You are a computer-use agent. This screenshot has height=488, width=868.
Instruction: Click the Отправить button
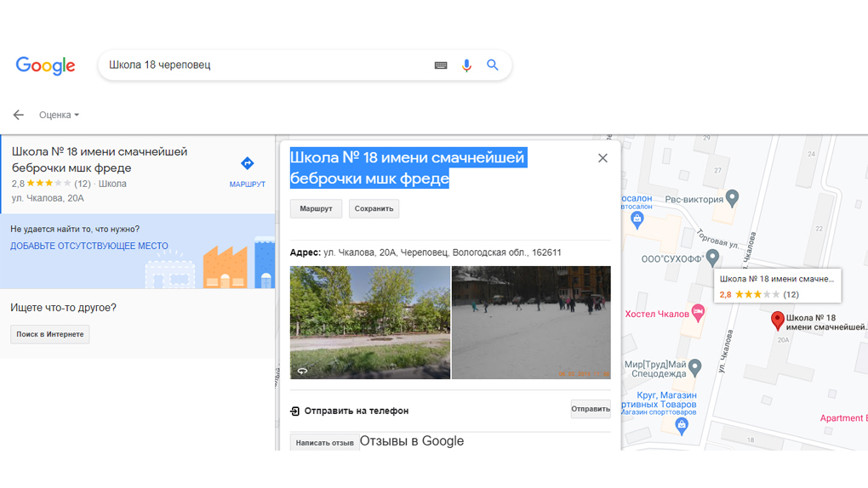(x=591, y=409)
